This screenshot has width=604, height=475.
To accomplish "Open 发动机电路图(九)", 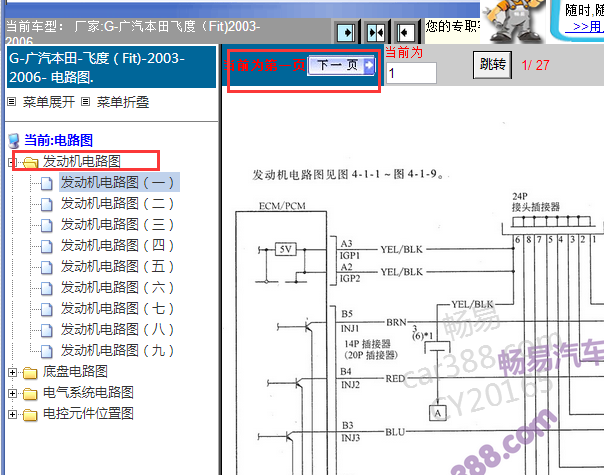I will pyautogui.click(x=117, y=351).
